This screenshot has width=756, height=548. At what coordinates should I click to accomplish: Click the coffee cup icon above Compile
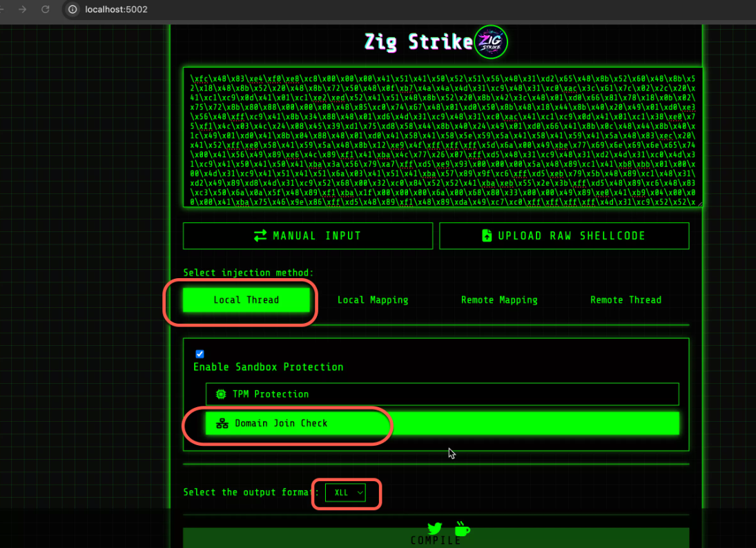click(x=462, y=528)
